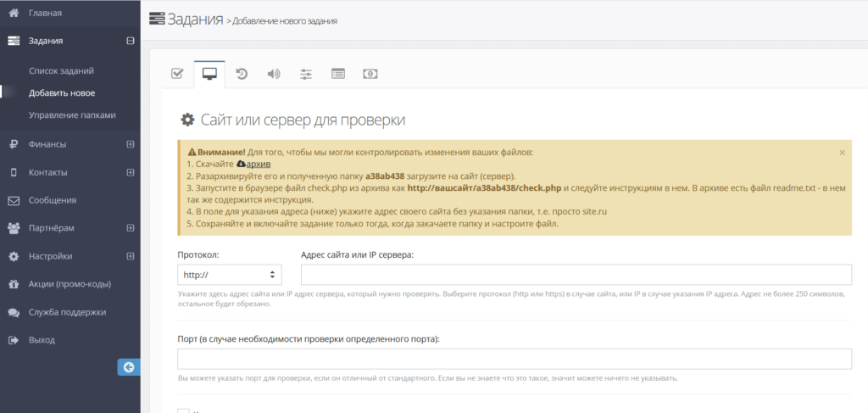Screen dimensions: 868x413
Task: Download the архив link
Action: tap(259, 163)
